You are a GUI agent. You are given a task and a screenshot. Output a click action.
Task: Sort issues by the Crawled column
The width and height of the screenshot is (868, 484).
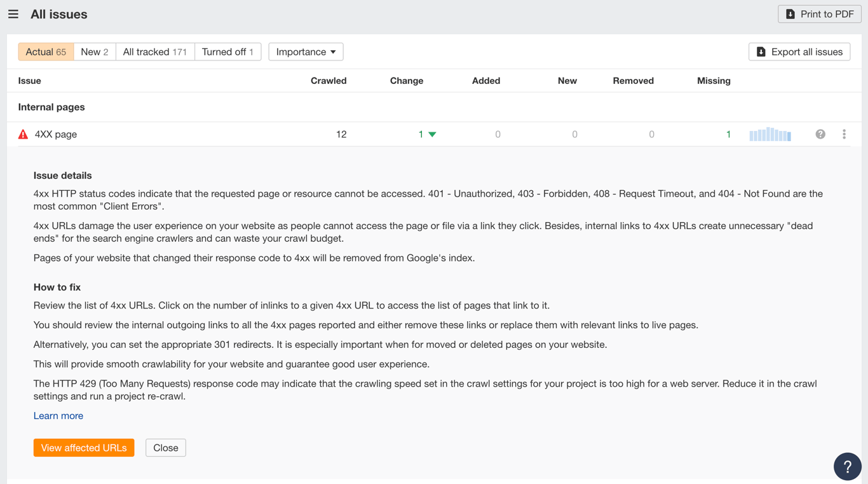329,81
